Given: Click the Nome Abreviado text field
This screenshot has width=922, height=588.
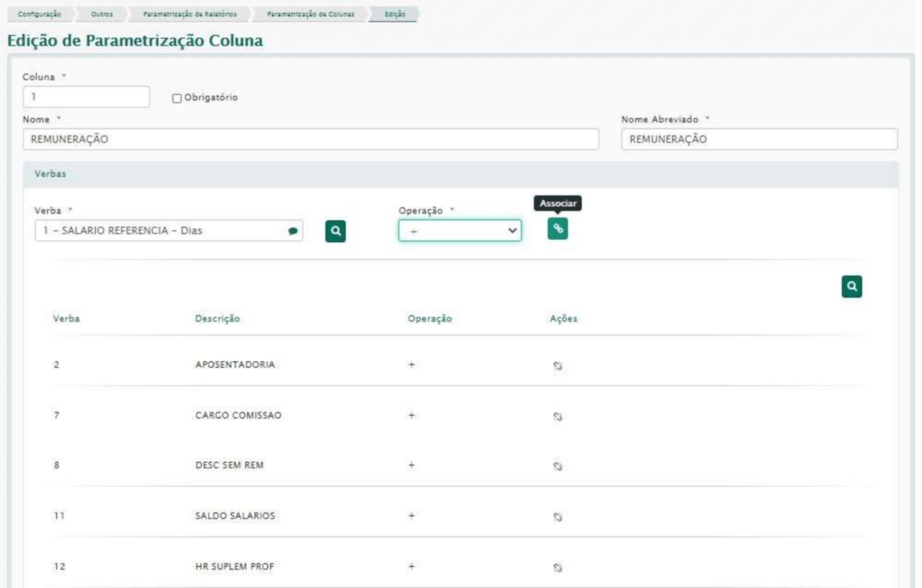Looking at the screenshot, I should 759,140.
